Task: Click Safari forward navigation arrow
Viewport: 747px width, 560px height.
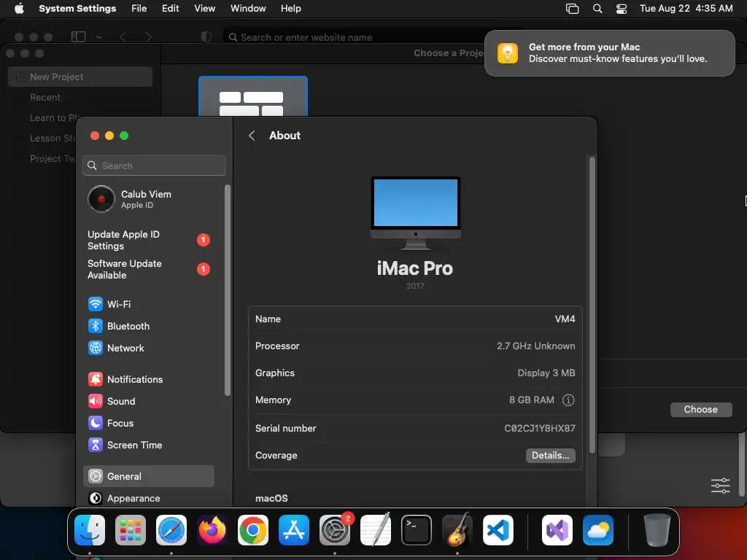Action: point(148,36)
